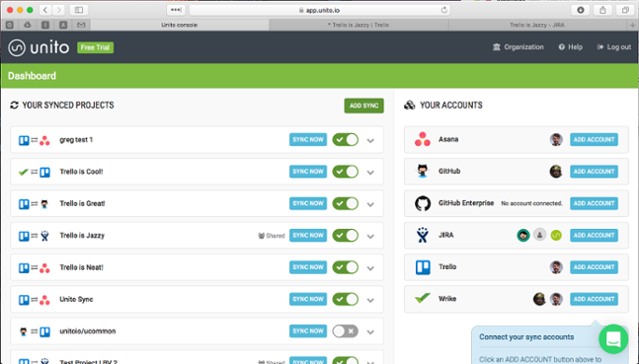Click Safari sidebar toggle icon
This screenshot has height=364, width=639.
[x=79, y=10]
